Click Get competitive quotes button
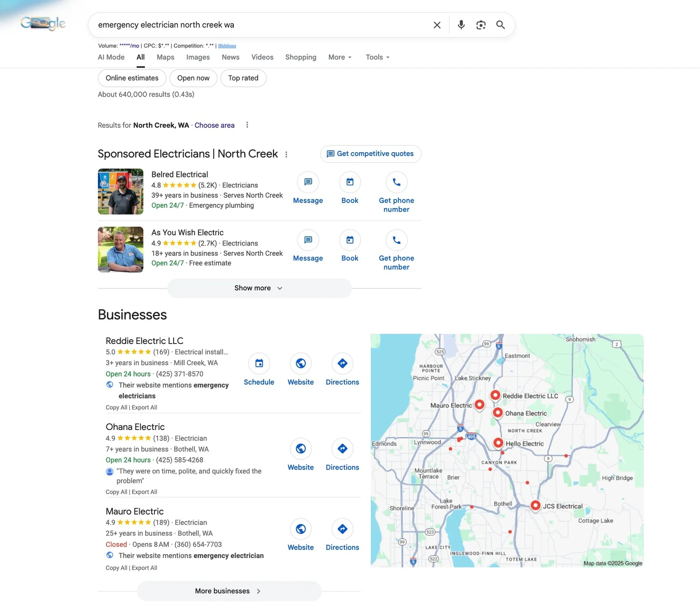The height and width of the screenshot is (609, 700). 371,154
